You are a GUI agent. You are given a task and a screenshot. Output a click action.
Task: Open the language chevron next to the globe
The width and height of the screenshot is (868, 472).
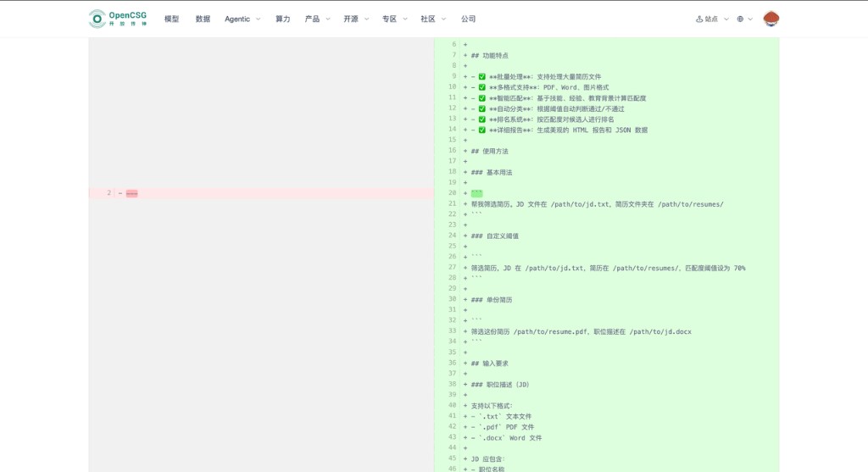pos(750,19)
